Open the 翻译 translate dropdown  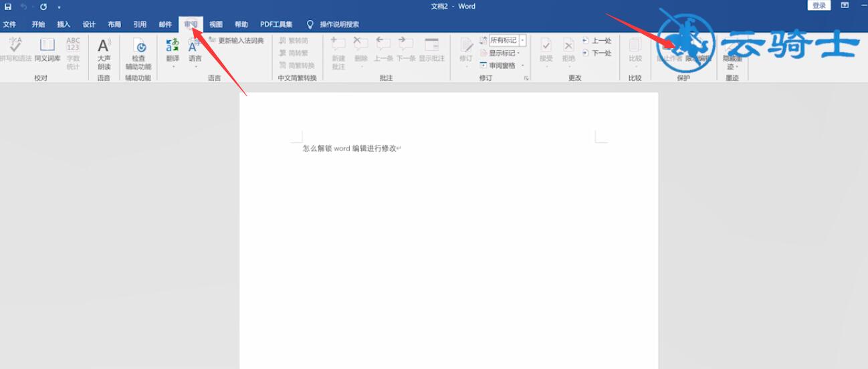(173, 53)
